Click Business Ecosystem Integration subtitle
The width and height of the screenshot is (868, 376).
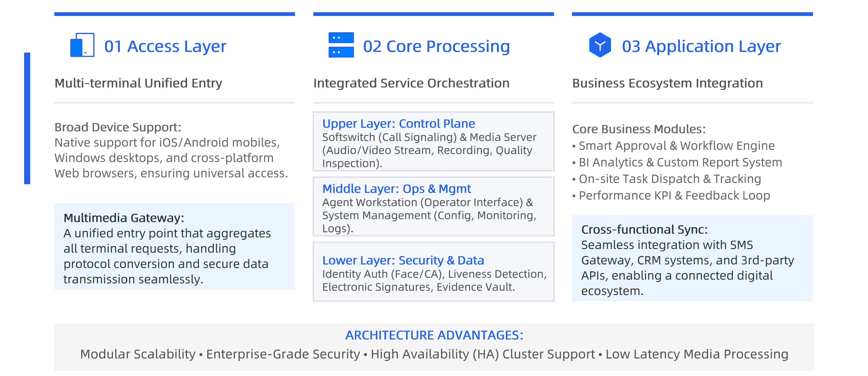click(667, 83)
